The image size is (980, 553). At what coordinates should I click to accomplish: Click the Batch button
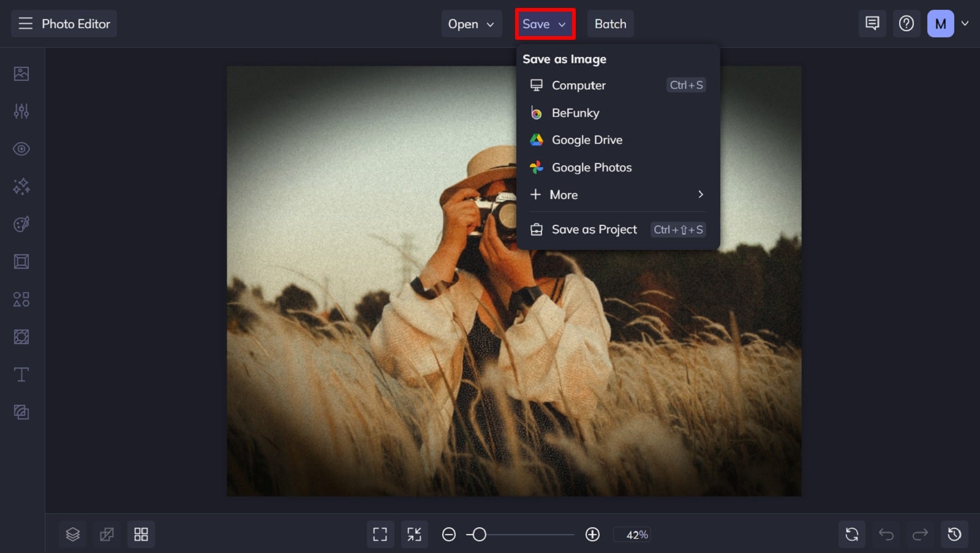click(610, 24)
